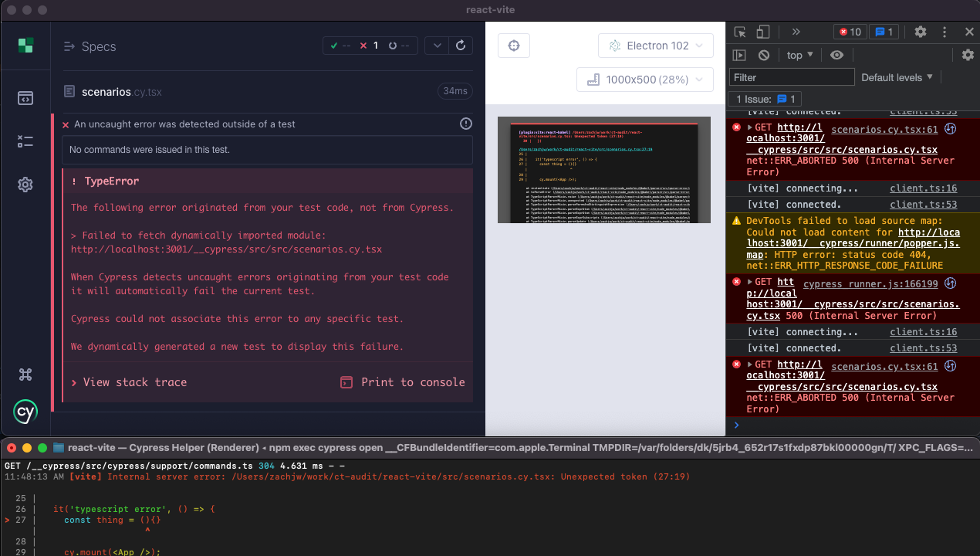
Task: Open Cypress Settings gear in left sidebar
Action: point(25,185)
